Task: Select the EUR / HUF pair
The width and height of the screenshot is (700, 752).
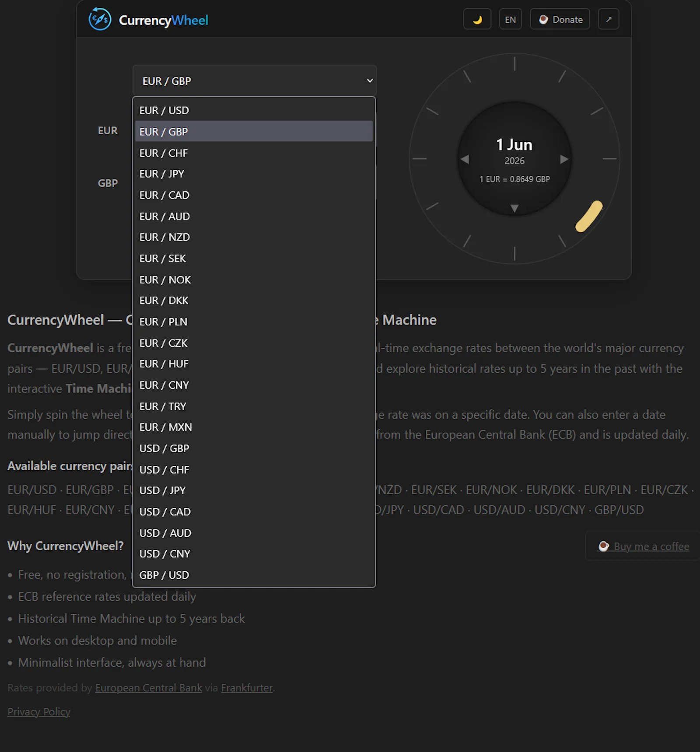Action: pyautogui.click(x=254, y=364)
